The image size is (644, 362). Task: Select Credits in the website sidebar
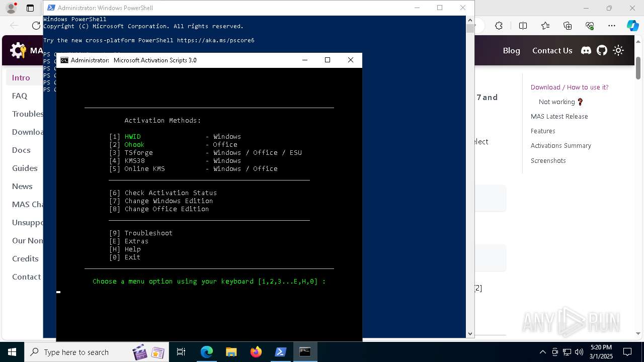tap(25, 258)
